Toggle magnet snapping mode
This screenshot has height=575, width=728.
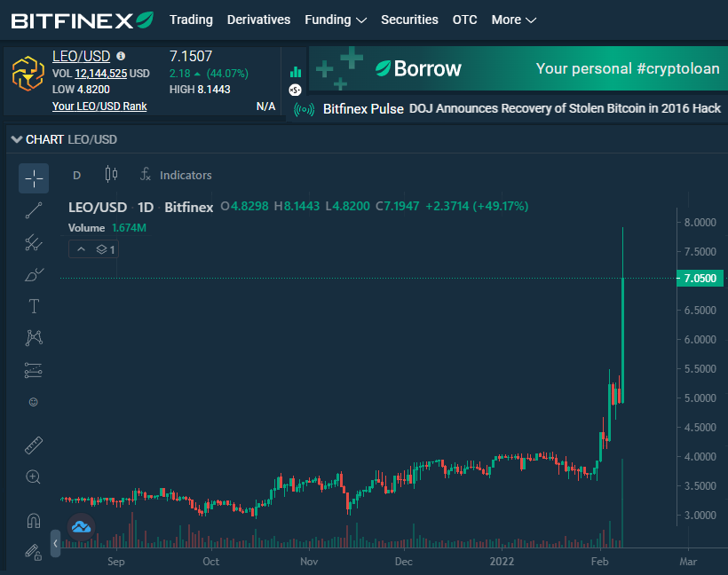34,520
